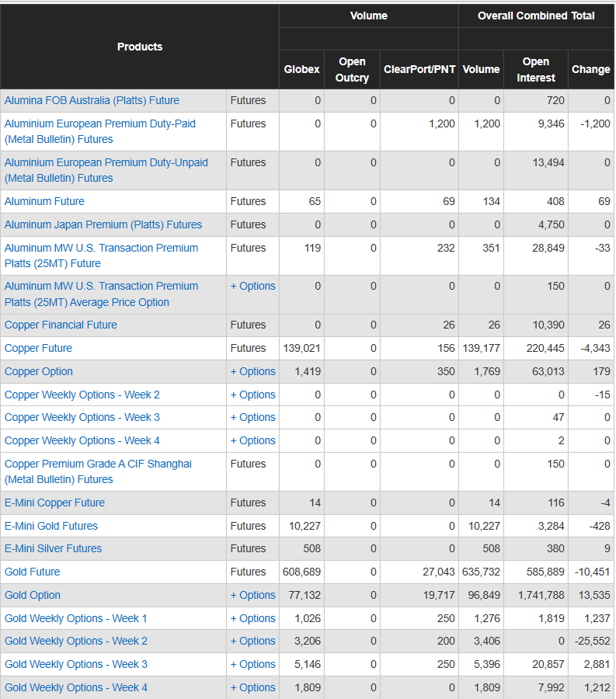Select Copper Financial Future open interest 10,390

(548, 325)
